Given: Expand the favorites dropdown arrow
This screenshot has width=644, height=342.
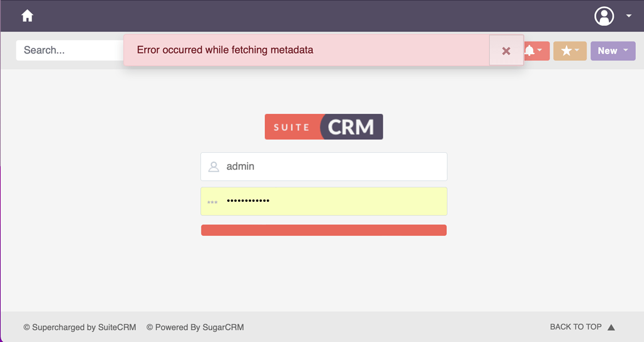Looking at the screenshot, I should (x=577, y=50).
